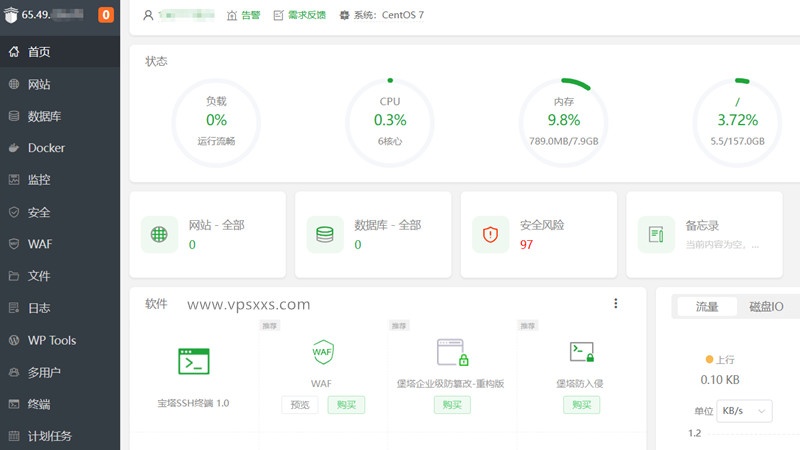Screen dimensions: 800x450
Task: Click the 安全风险 shield warning icon
Action: [490, 235]
